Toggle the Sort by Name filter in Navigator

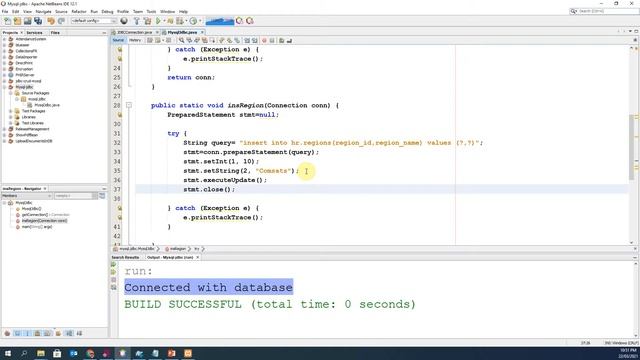tap(69, 333)
